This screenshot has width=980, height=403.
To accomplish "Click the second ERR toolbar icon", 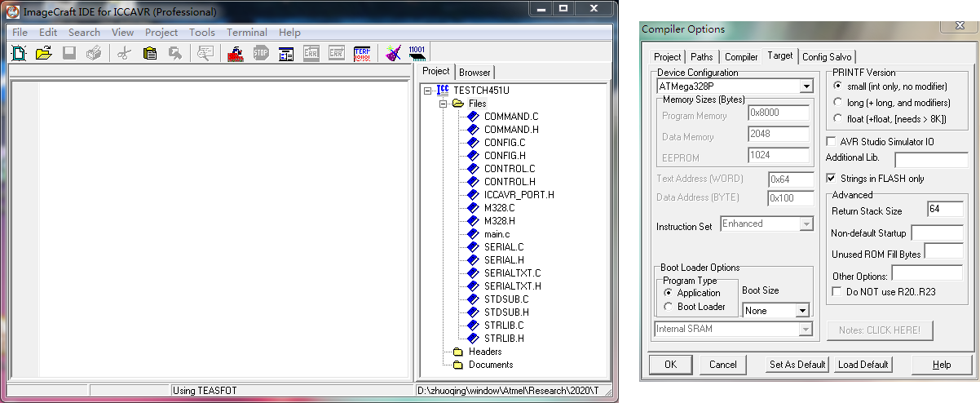I will 337,54.
